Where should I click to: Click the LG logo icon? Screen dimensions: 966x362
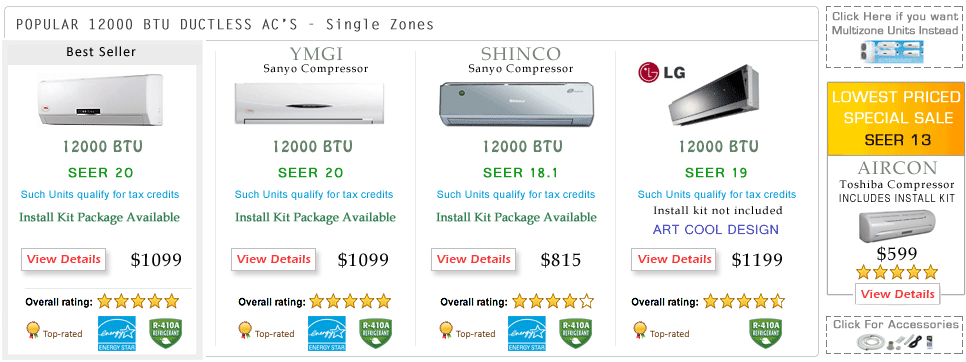[662, 73]
